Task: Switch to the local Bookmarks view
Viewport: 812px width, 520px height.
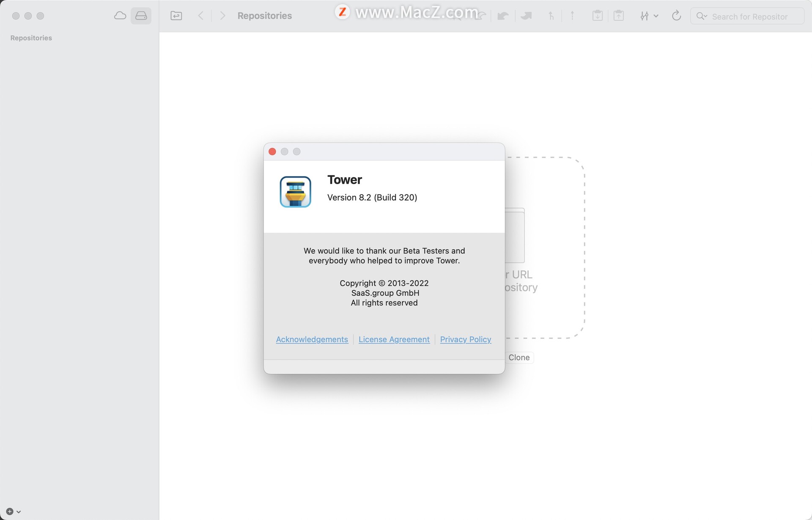Action: [x=141, y=16]
